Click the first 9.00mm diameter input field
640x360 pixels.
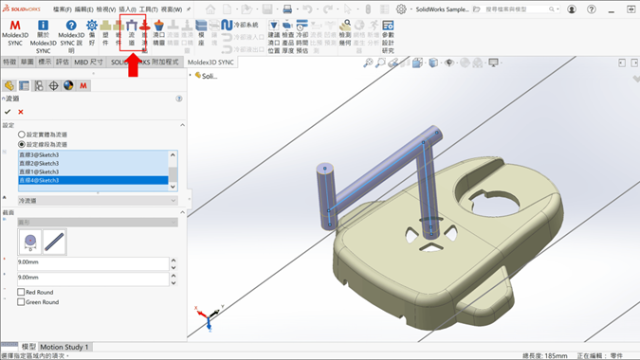click(x=93, y=263)
